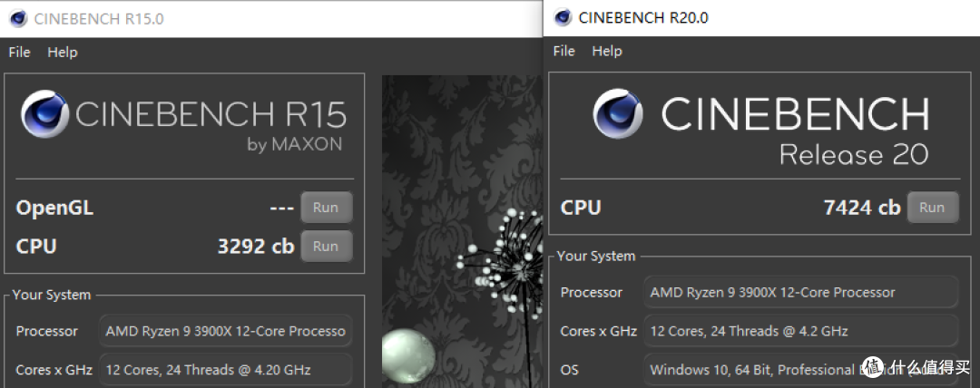The height and width of the screenshot is (388, 980).
Task: Click the Cinebench Release 20 logo sphere
Action: tap(618, 113)
